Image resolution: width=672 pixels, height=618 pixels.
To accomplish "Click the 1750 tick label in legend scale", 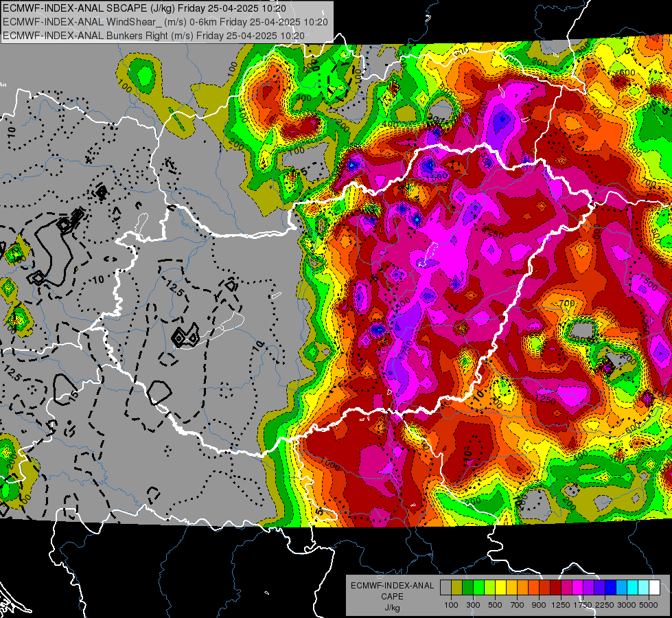I will (x=583, y=605).
